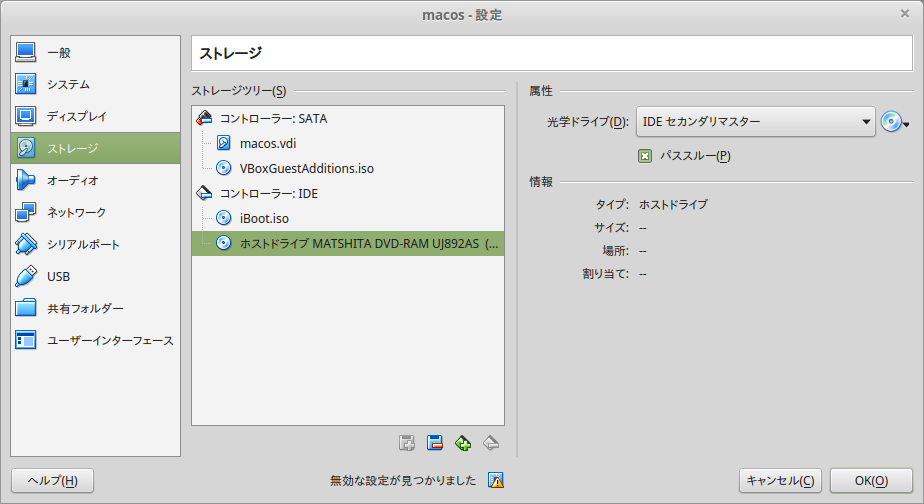Click the disc icon of VBoxGuestAdditions.iso
This screenshot has height=504, width=924.
[x=223, y=168]
